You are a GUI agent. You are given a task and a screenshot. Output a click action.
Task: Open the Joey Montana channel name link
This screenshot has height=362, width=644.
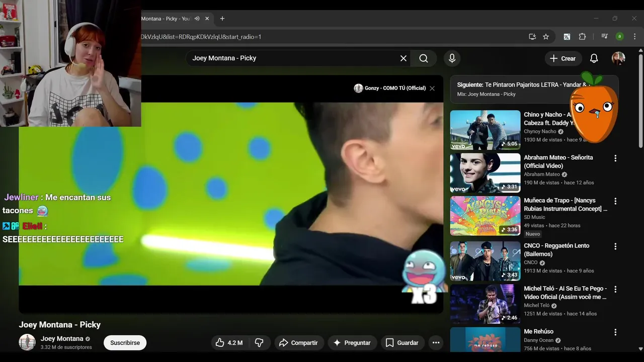62,339
